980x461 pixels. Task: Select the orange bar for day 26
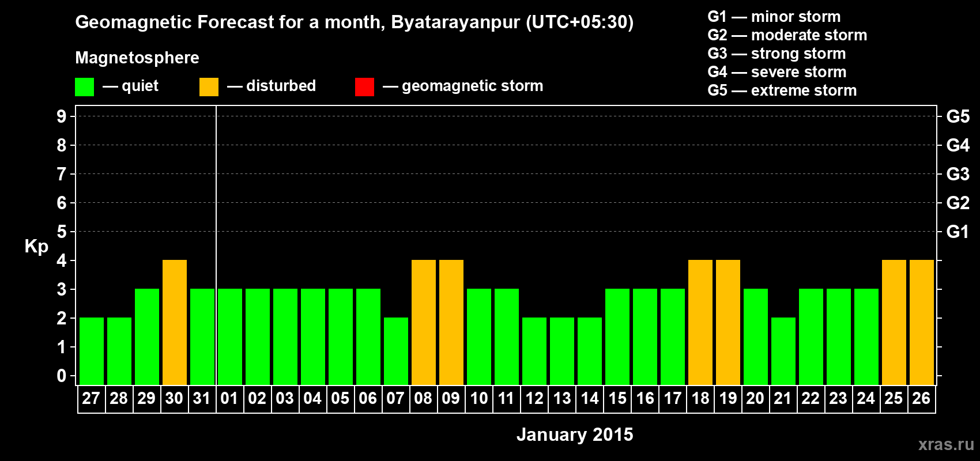click(922, 322)
